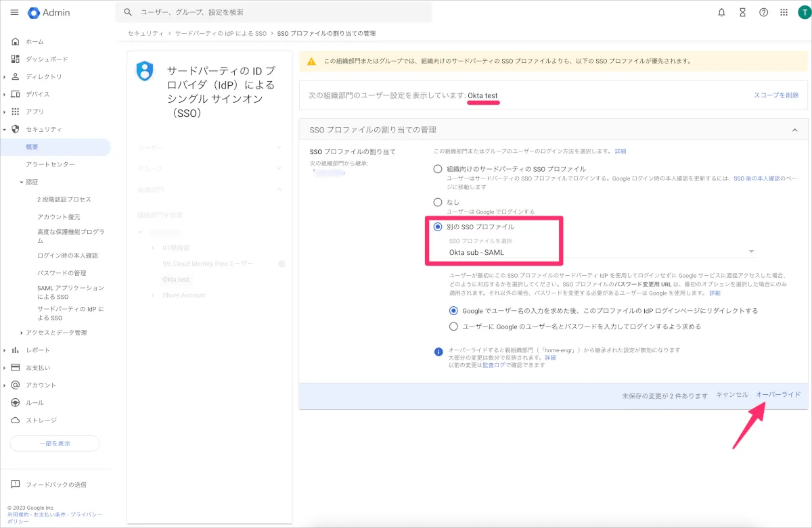The image size is (812, 528).
Task: Open the Okta sub - SAML profile dropdown
Action: click(x=602, y=252)
